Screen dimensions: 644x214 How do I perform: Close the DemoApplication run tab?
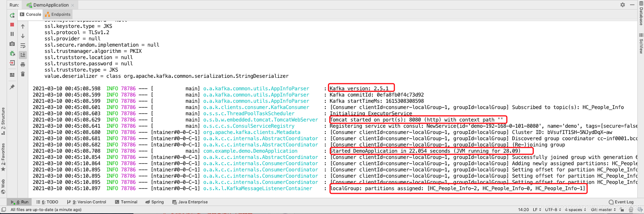point(72,5)
